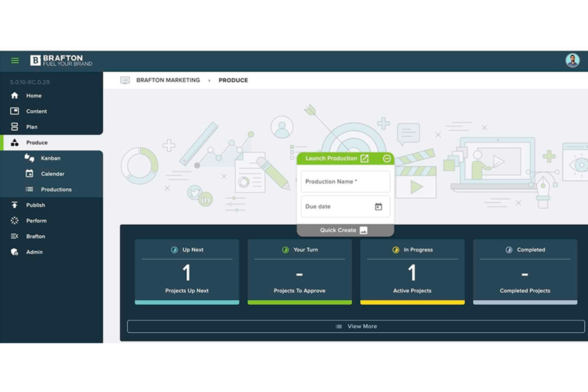Click the Productions list icon

(30, 189)
